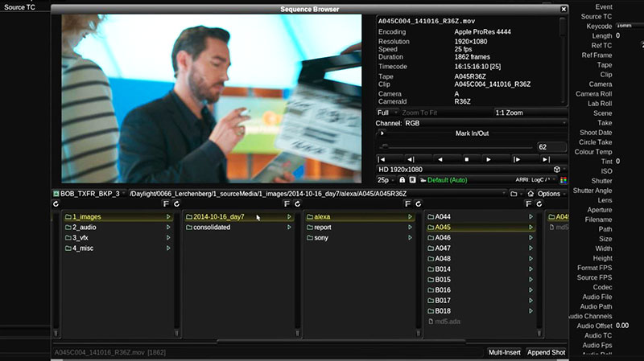The image size is (644, 361).
Task: Click the RGB color grid icon
Action: (563, 180)
